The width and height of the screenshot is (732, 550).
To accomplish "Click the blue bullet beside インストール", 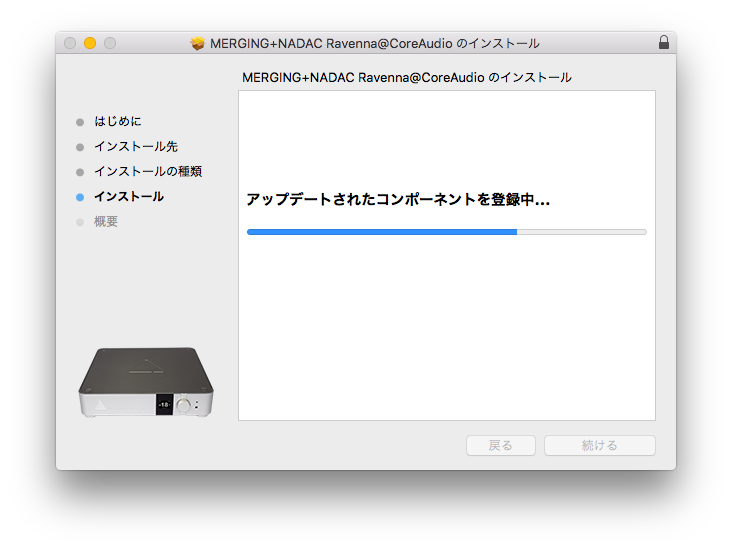I will click(80, 197).
